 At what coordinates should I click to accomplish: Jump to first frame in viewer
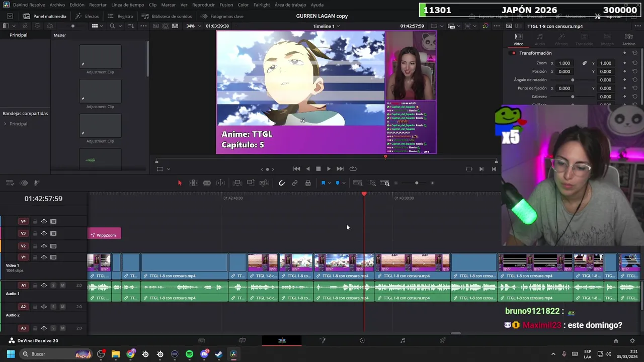tap(297, 169)
